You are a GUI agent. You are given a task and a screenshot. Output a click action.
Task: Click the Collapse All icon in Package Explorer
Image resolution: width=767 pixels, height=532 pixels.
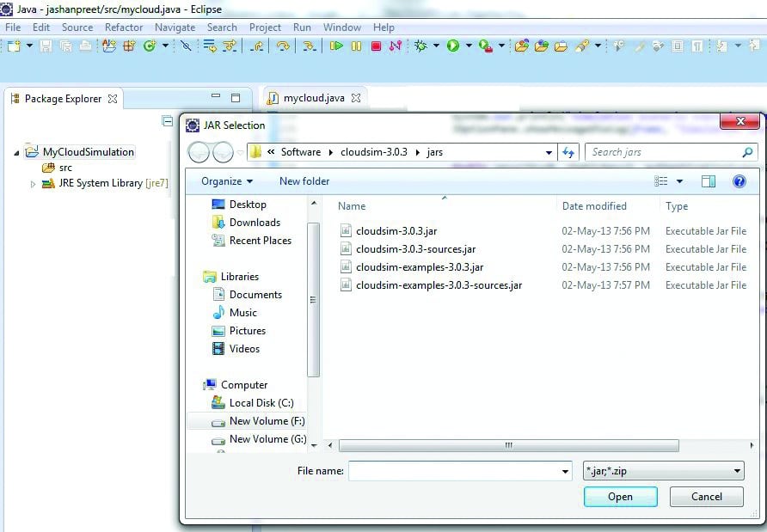168,122
